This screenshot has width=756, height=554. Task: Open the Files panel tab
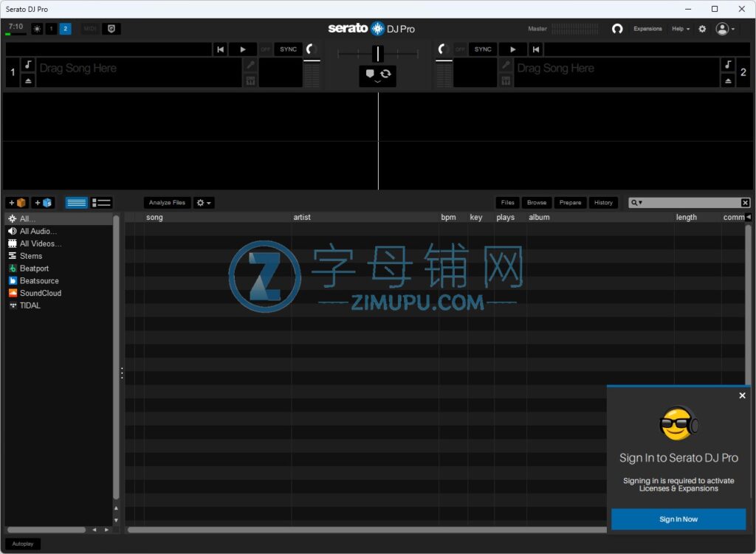(507, 203)
